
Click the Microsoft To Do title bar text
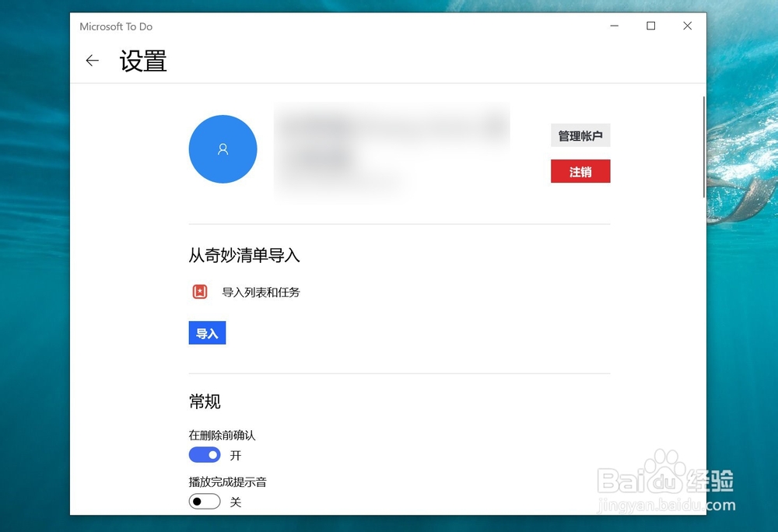coord(116,26)
